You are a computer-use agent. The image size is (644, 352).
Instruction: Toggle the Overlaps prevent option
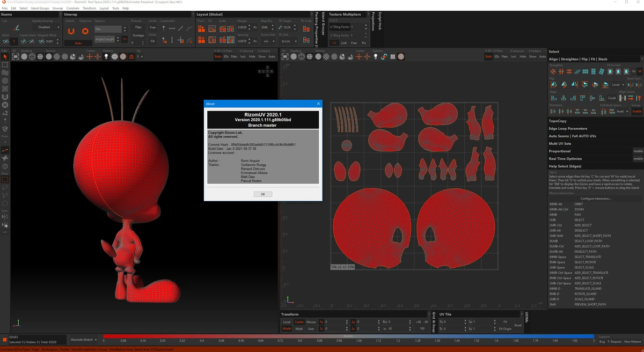(138, 35)
